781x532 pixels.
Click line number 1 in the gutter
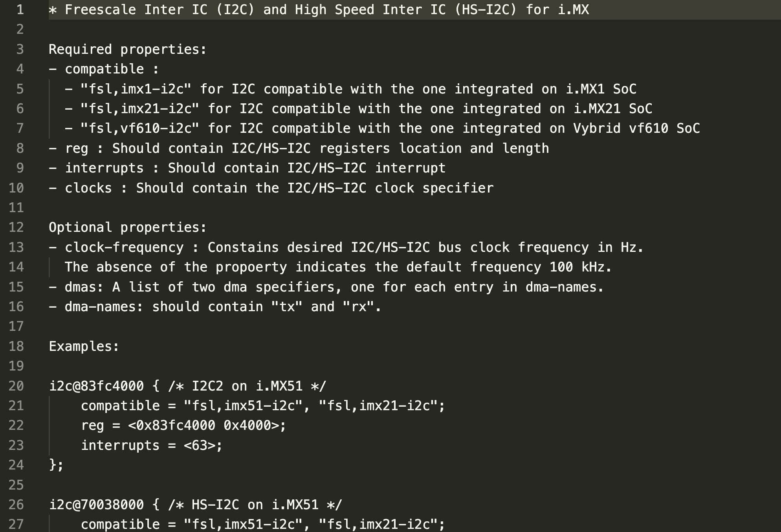(x=20, y=10)
